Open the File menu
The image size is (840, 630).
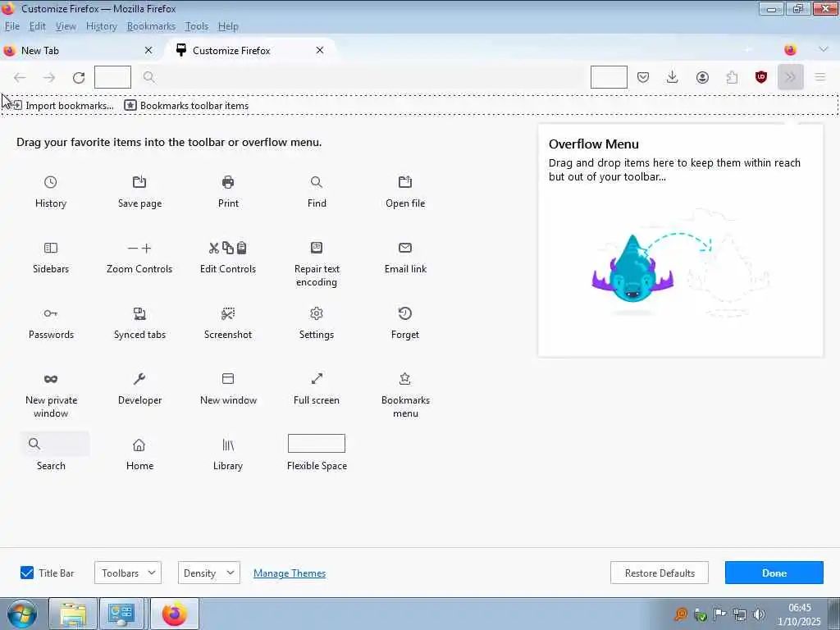tap(12, 26)
